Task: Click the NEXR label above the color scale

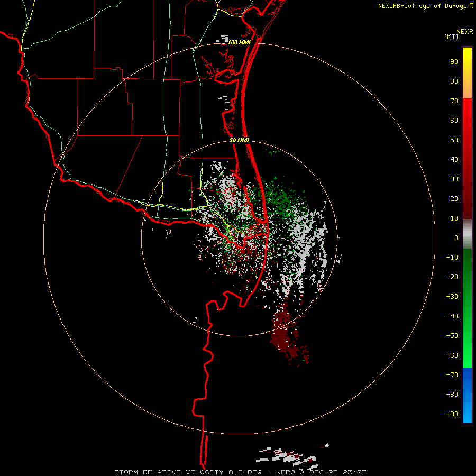Action: pos(465,32)
